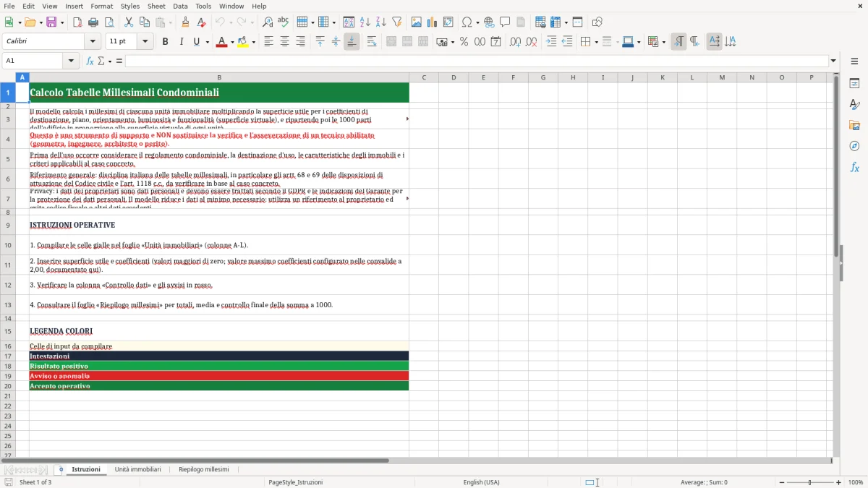
Task: Click the horizontal scrollbar
Action: [195, 461]
